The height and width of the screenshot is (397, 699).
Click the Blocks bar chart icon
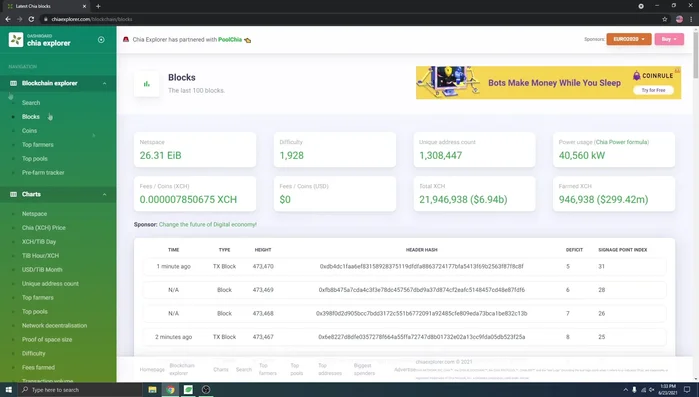pos(147,84)
